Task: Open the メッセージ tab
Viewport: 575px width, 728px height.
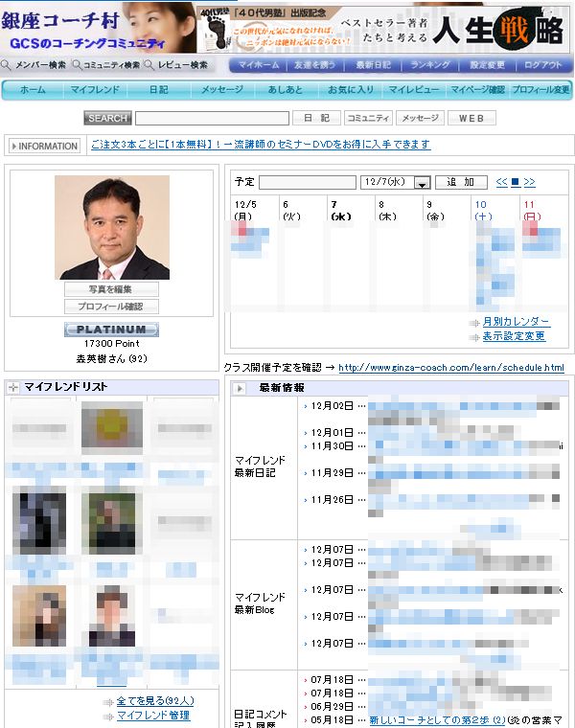Action: pyautogui.click(x=222, y=90)
